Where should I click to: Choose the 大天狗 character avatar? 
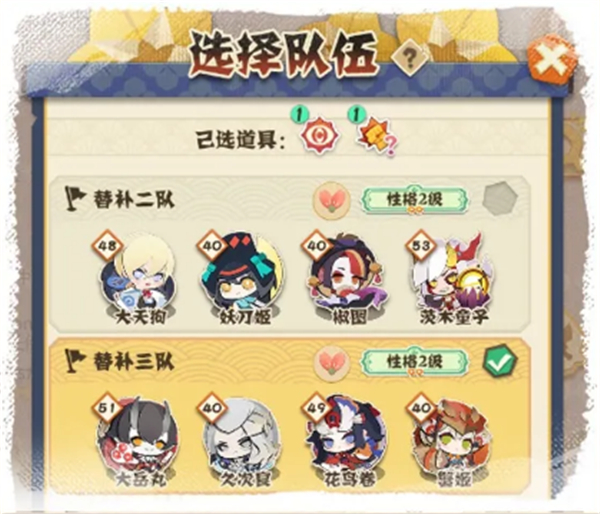click(139, 277)
